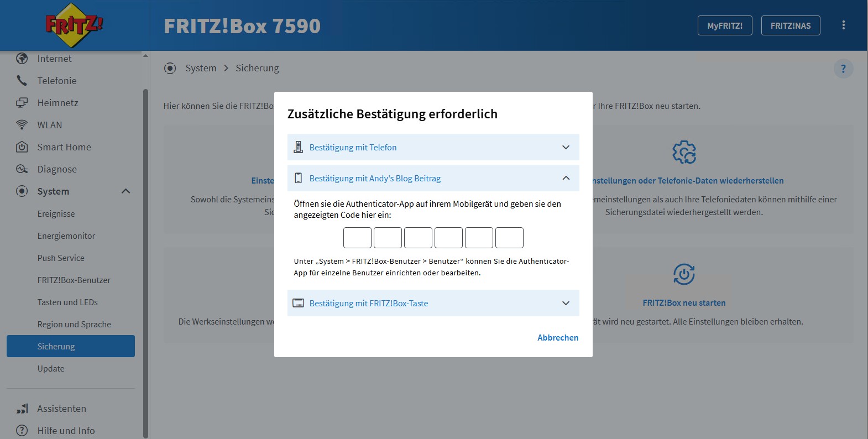Click the FRITZ!NAS button
Image resolution: width=868 pixels, height=439 pixels.
click(791, 25)
